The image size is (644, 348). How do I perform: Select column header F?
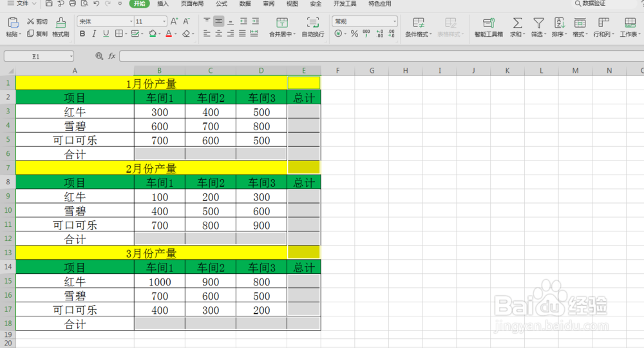coord(337,71)
